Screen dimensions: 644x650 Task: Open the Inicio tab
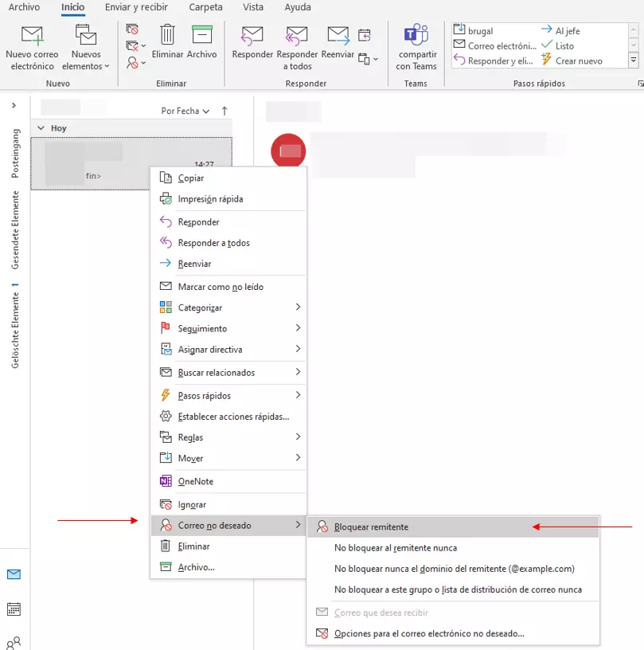click(73, 7)
